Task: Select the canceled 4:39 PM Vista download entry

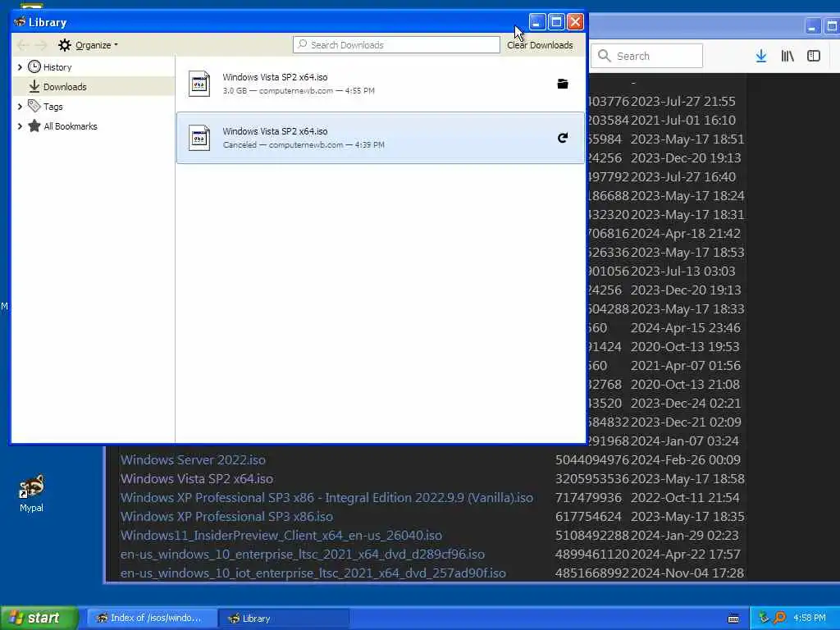Action: click(x=381, y=138)
